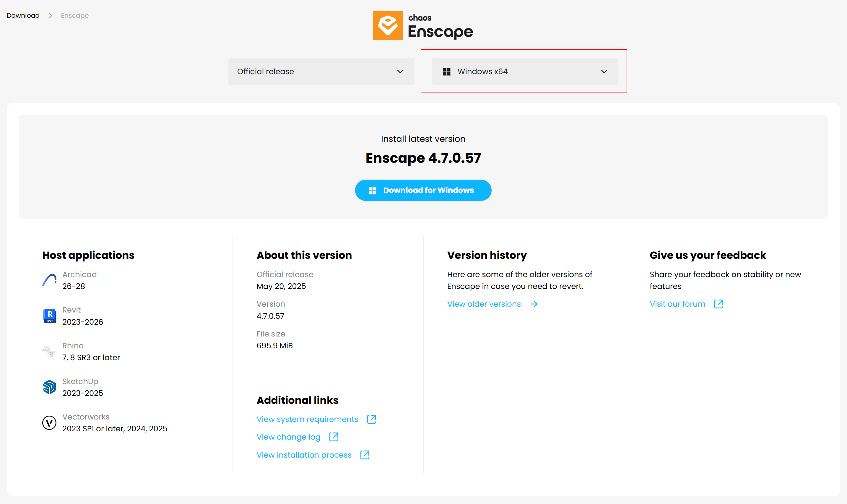The width and height of the screenshot is (847, 504).
Task: Click the Additional links heading
Action: (297, 400)
